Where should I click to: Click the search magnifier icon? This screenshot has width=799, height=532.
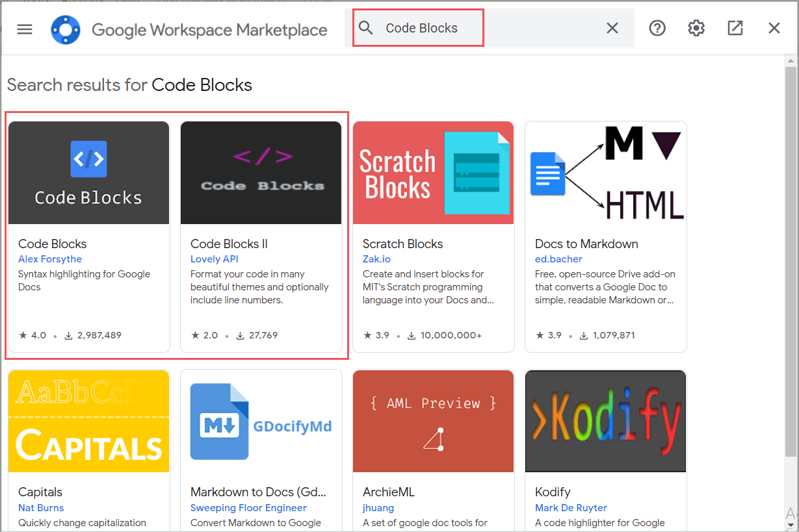click(366, 28)
